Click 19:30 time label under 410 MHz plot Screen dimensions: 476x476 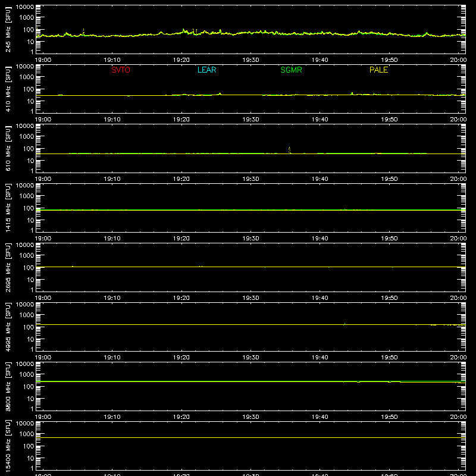[x=250, y=120]
